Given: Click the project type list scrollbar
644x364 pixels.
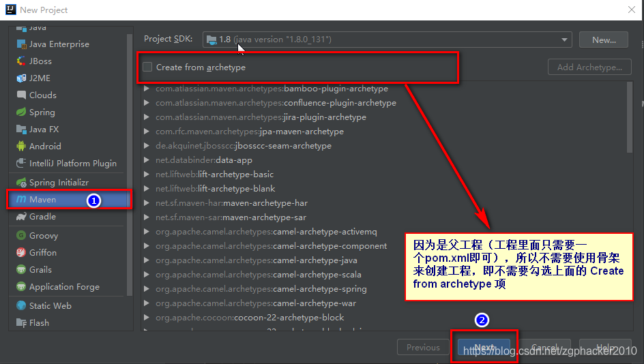Looking at the screenshot, I should pyautogui.click(x=130, y=164).
